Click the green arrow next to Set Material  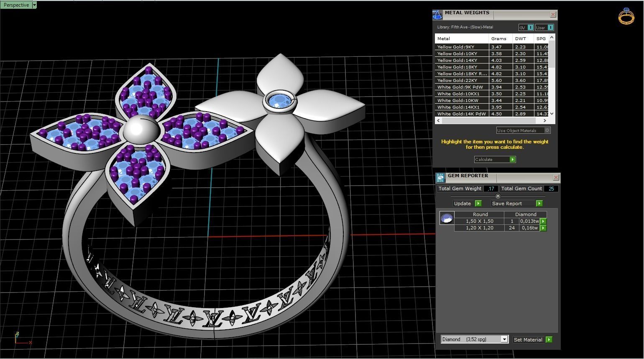pos(549,340)
